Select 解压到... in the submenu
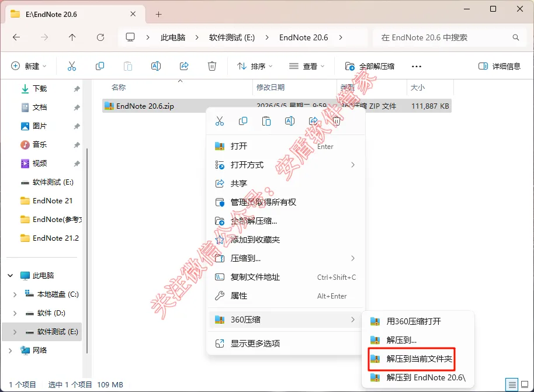The width and height of the screenshot is (534, 392). 418,340
